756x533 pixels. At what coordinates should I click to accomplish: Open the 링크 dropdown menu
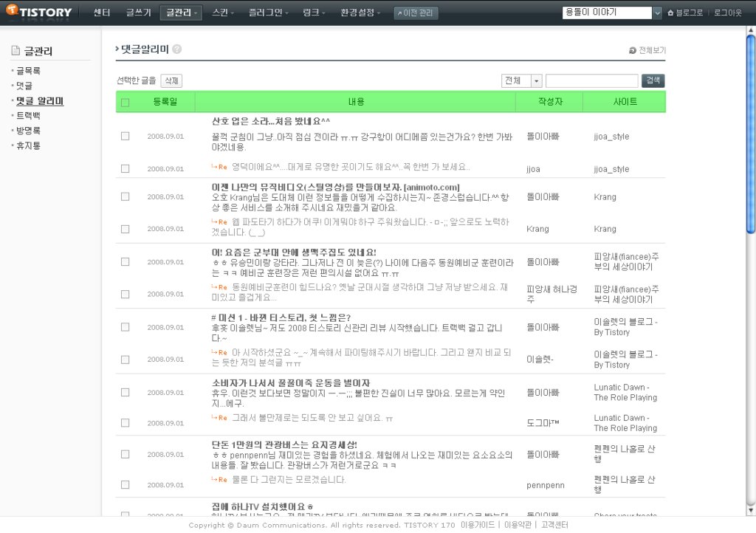313,13
